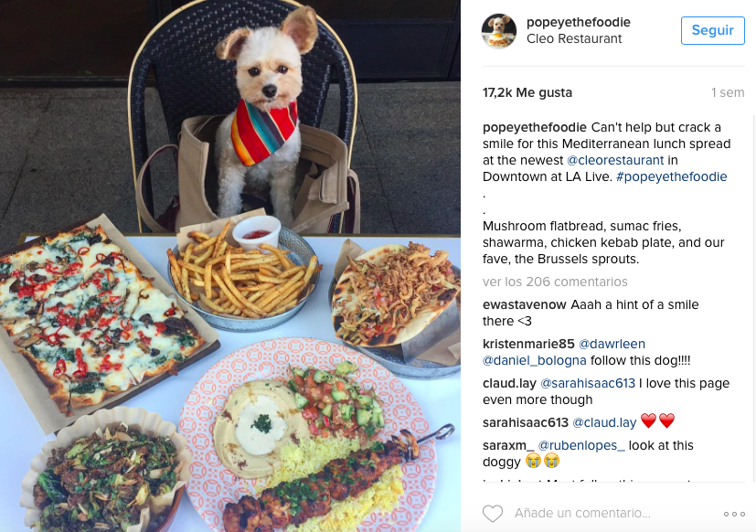
Task: Open the @sarahisaac613 mention
Action: click(588, 383)
